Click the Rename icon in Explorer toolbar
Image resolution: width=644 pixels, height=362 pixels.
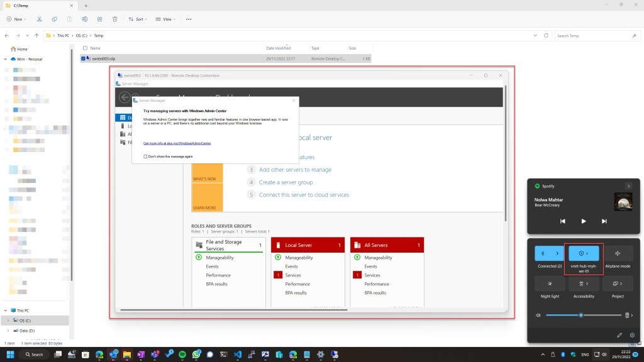tap(84, 19)
